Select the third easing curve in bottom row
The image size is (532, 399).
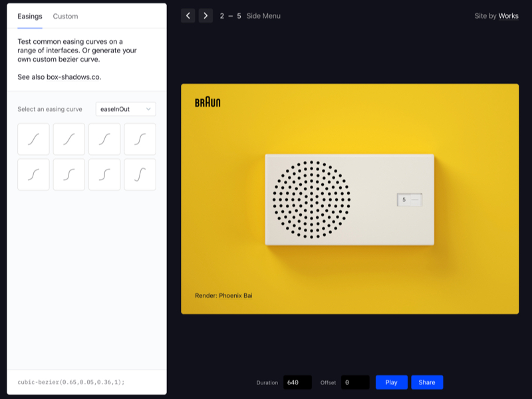[104, 175]
